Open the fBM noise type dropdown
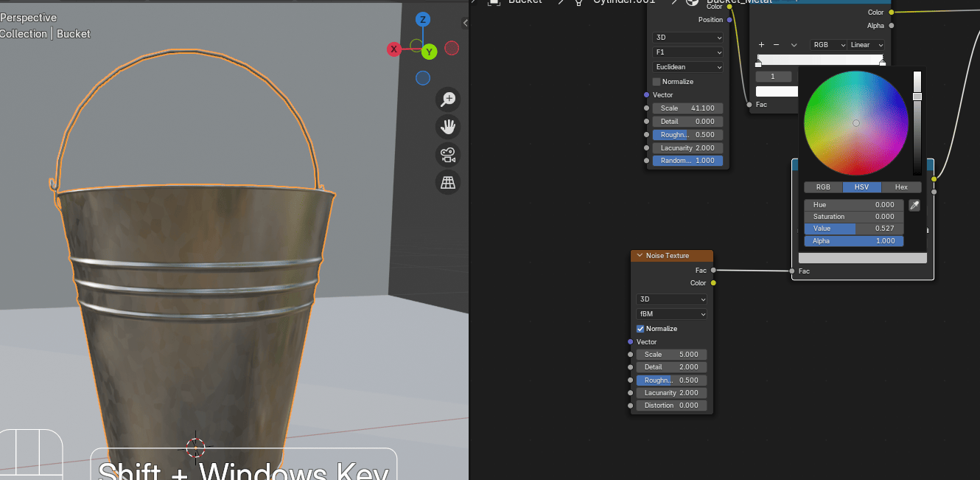 click(x=671, y=314)
